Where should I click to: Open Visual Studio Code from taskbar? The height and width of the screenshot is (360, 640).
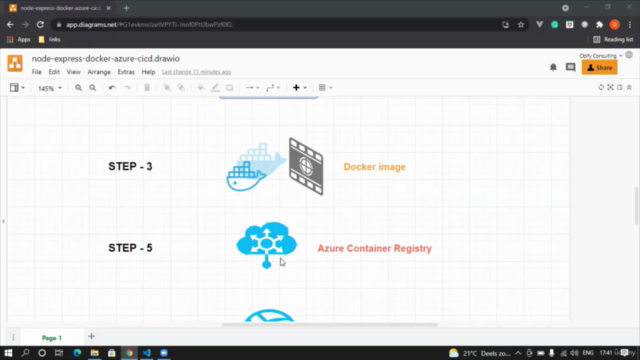[147, 353]
